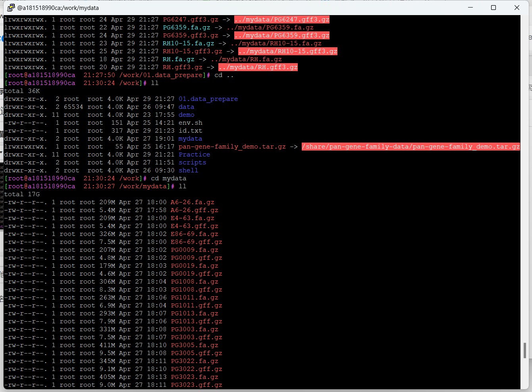This screenshot has width=532, height=392.
Task: Click pan-gene-family_demo.tar.gz symlink name
Action: [x=232, y=147]
